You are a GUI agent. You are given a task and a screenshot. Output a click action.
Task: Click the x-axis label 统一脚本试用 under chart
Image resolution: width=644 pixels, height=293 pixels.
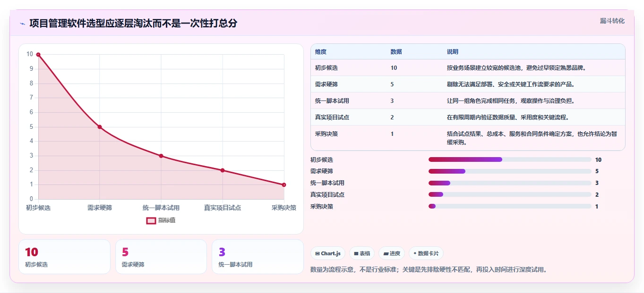coord(161,208)
